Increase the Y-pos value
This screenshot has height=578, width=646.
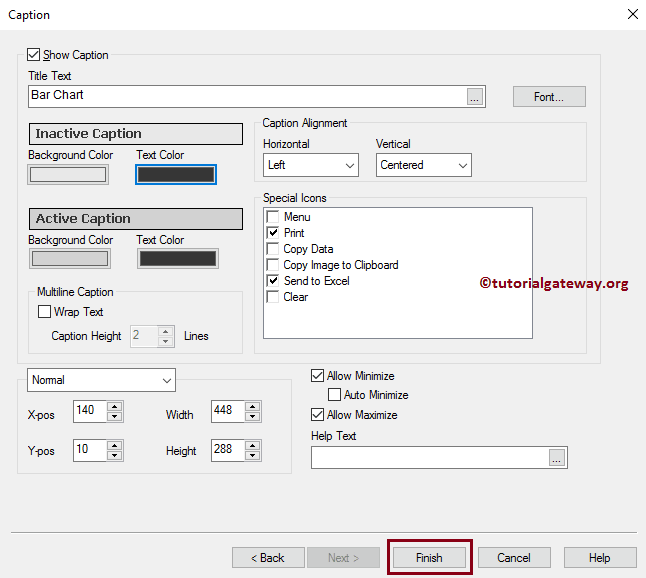point(115,445)
